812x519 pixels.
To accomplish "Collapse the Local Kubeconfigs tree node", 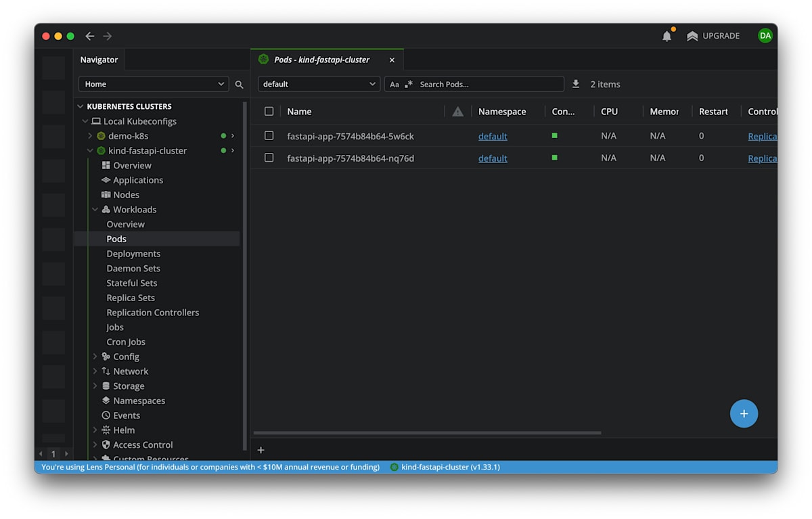I will (x=85, y=121).
